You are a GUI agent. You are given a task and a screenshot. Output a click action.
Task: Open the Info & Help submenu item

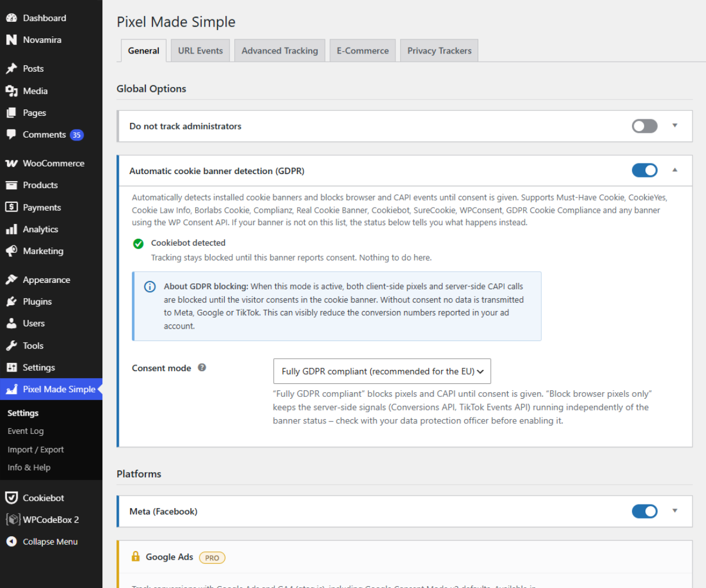(29, 467)
